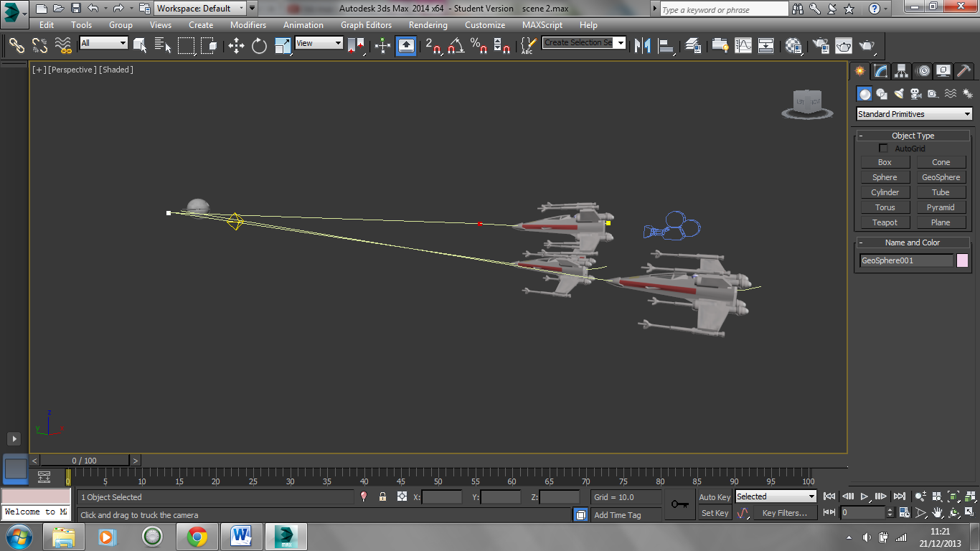This screenshot has width=980, height=551.
Task: Toggle selection lock padlock
Action: (x=382, y=496)
